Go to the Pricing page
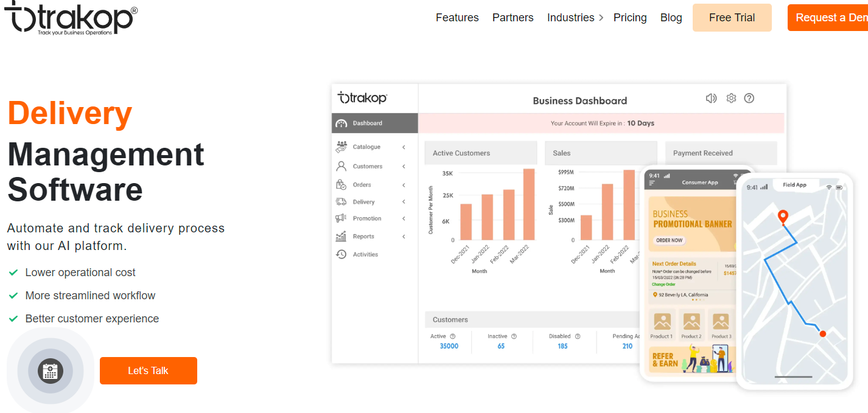The image size is (868, 413). pyautogui.click(x=630, y=18)
